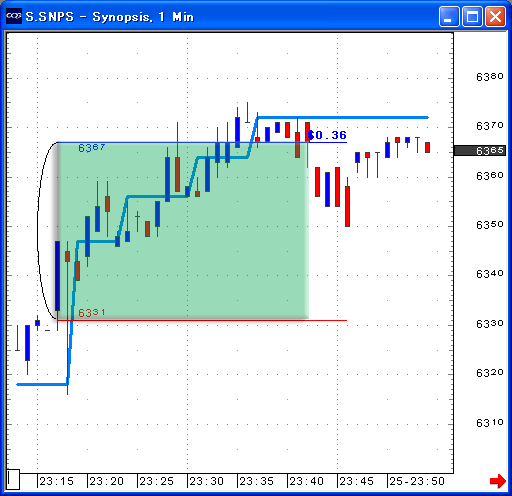Click the 23:20 time axis label

(x=106, y=481)
